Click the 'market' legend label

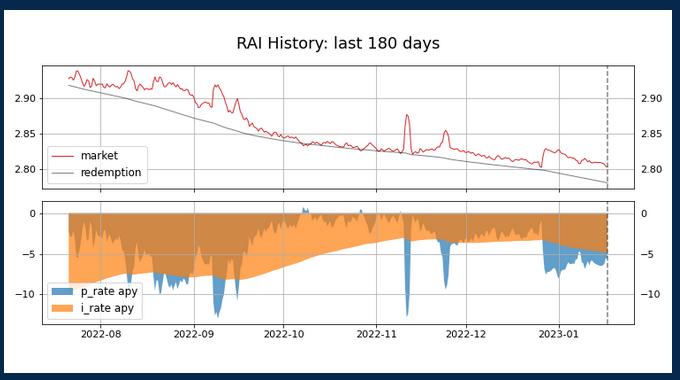[99, 156]
